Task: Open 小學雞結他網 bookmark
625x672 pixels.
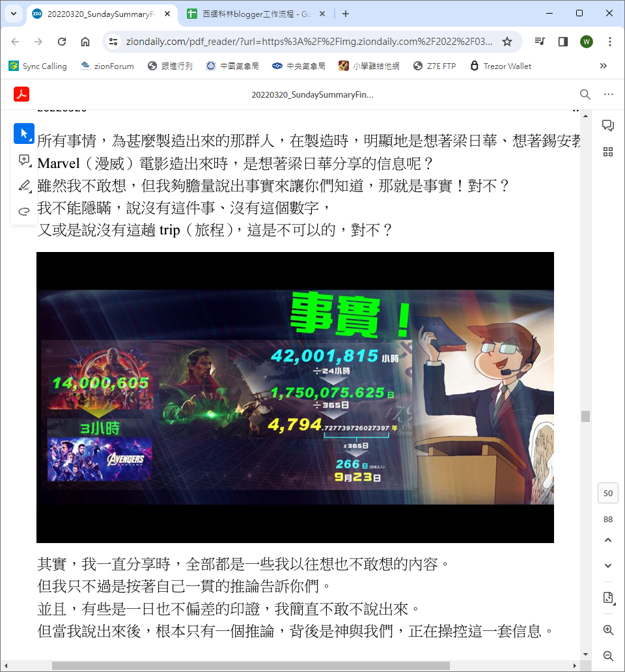Action: pyautogui.click(x=369, y=66)
